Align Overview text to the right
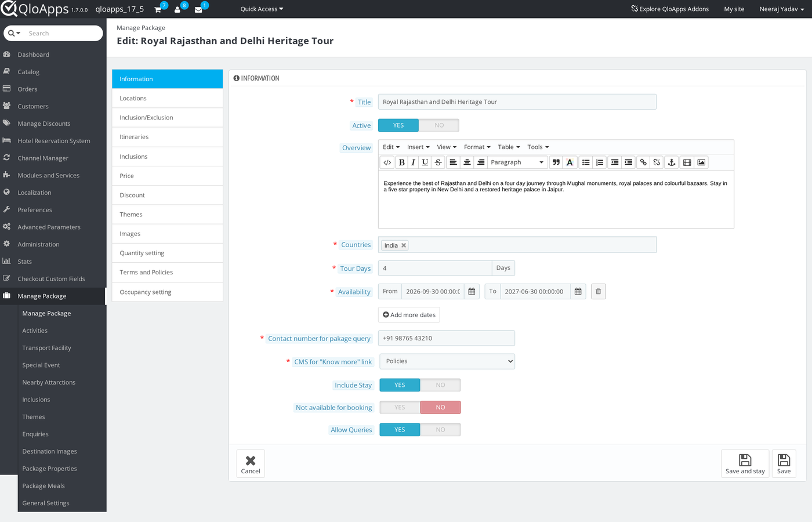Screen dimensions: 812x522 pyautogui.click(x=481, y=162)
